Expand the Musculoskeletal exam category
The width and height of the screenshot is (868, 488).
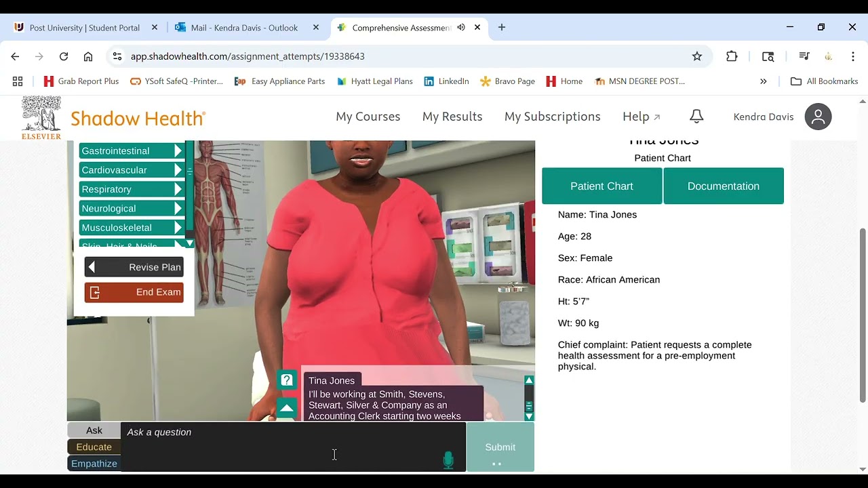[x=132, y=228]
